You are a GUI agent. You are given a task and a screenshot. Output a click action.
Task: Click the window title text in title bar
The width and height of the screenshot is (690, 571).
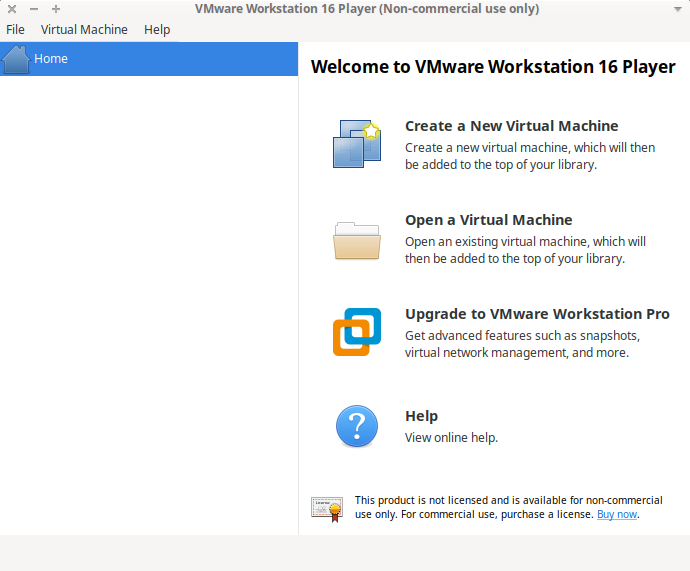(x=367, y=9)
